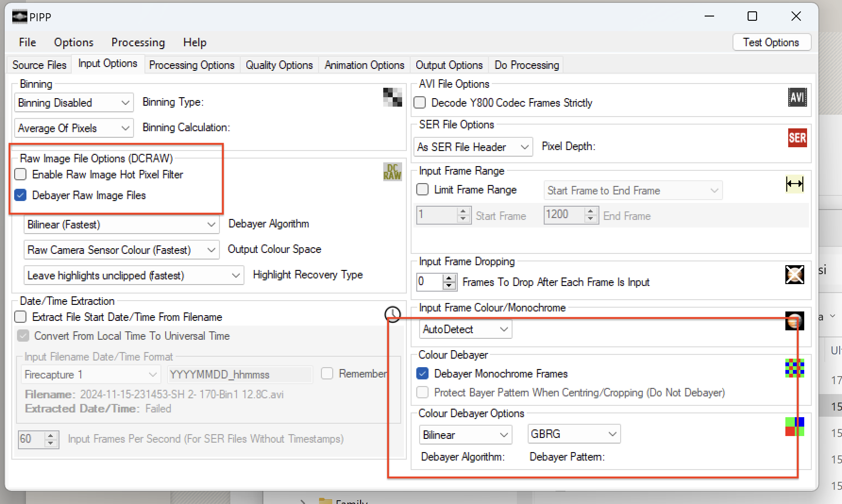This screenshot has width=842, height=504.
Task: Switch to the Quality Options tab
Action: pos(279,65)
